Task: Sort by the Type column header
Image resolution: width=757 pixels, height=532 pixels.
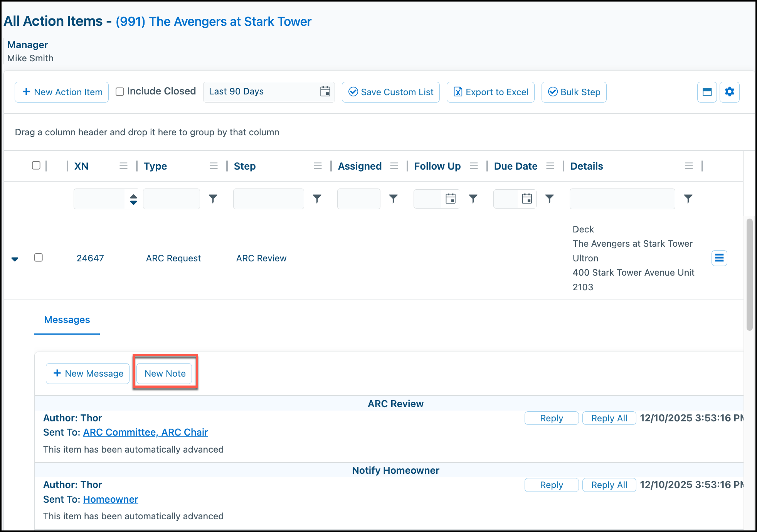Action: pos(155,166)
